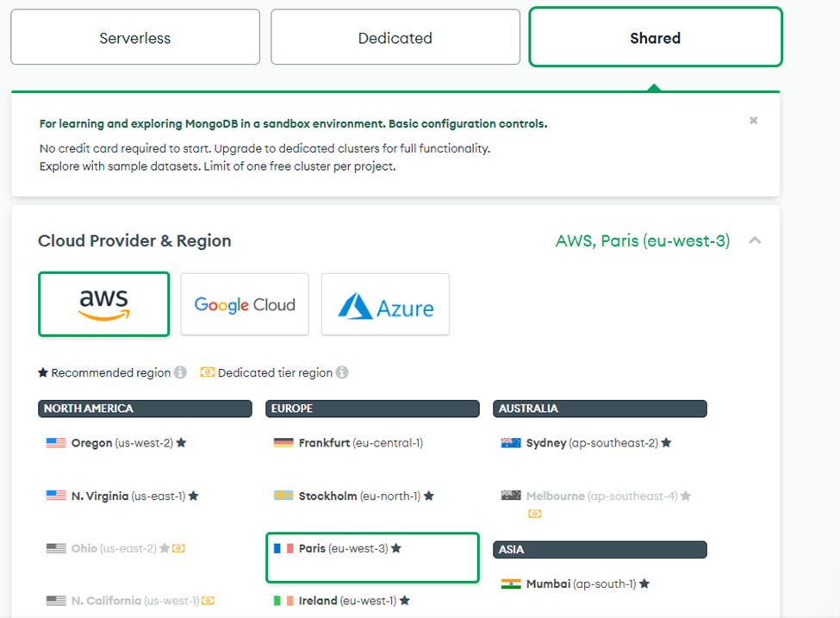The image size is (840, 618).
Task: Choose the Shared cluster tab
Action: (655, 37)
